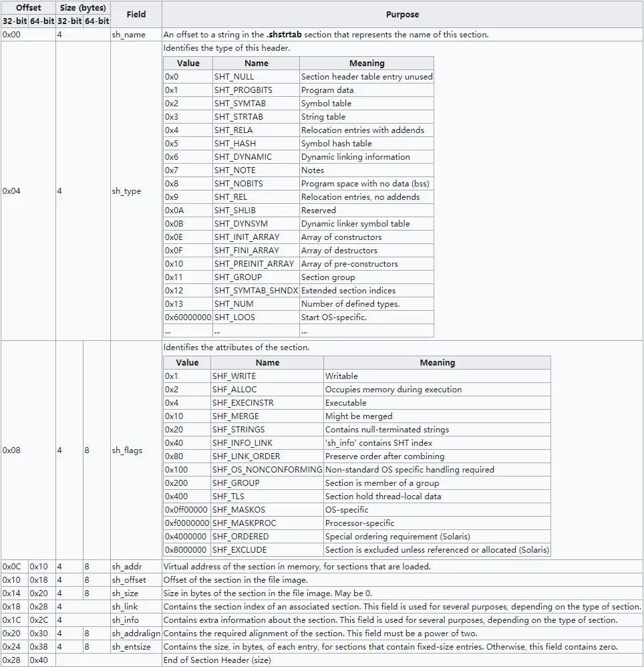Click the SHT_NUM name cell
Viewport: 644px width, 667px height.
coord(256,303)
